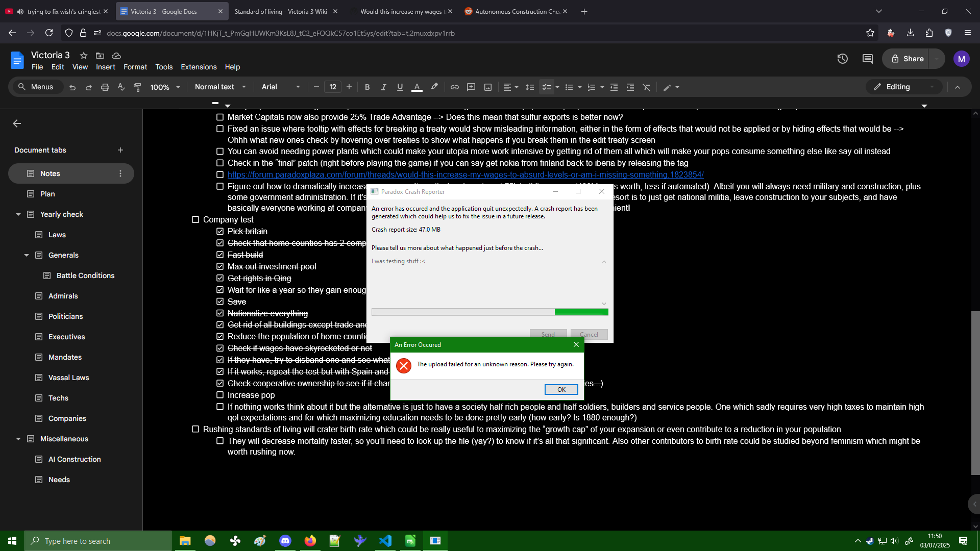Click spelling and grammar check icon
The height and width of the screenshot is (551, 980).
pyautogui.click(x=121, y=87)
